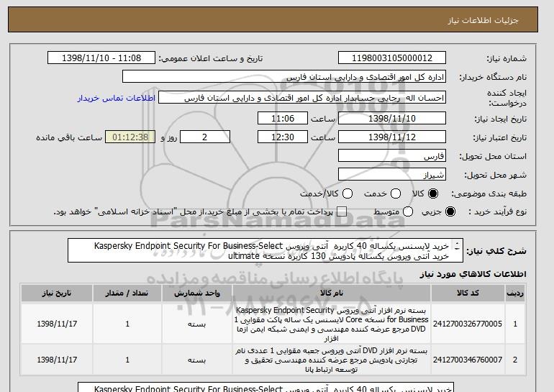Click the general description text area
Viewport: 554px width, 392px height.
(265, 250)
